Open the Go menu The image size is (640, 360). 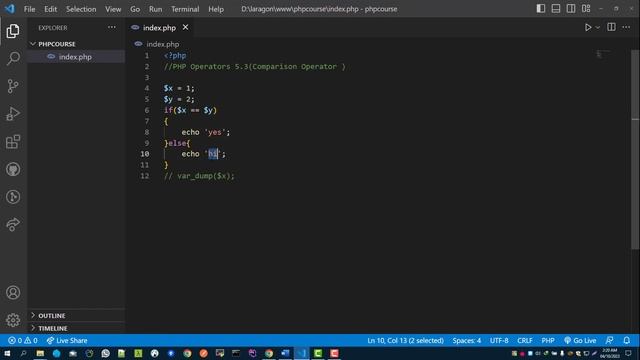pyautogui.click(x=135, y=9)
